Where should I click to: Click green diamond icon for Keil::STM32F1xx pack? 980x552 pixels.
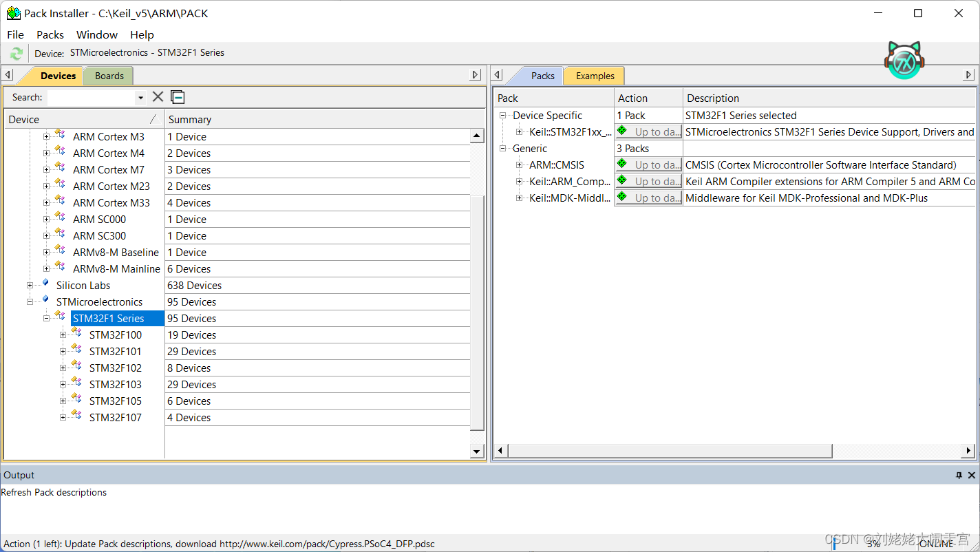click(x=622, y=131)
